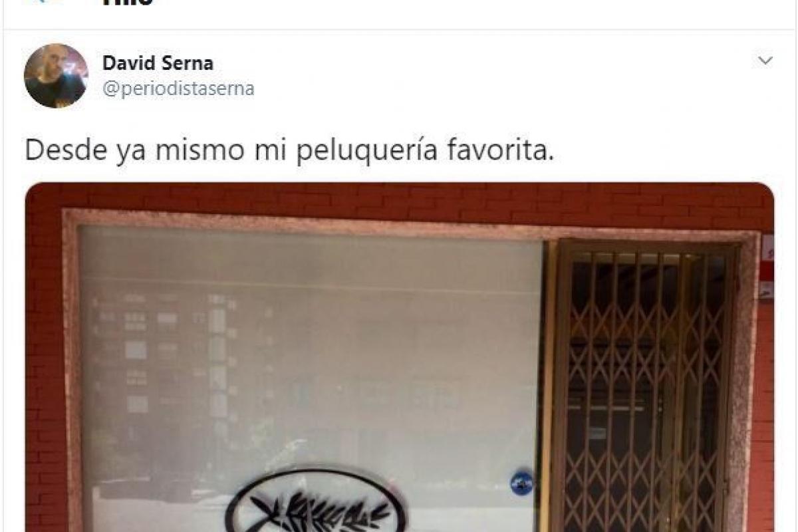Click the blue round sticker on the window
The height and width of the screenshot is (532, 798).
coord(521,483)
